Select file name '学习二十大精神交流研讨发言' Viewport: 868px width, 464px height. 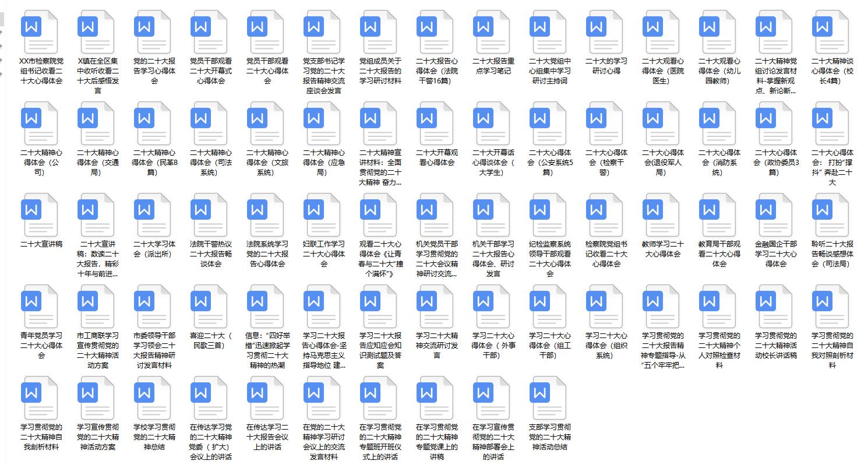click(x=436, y=345)
